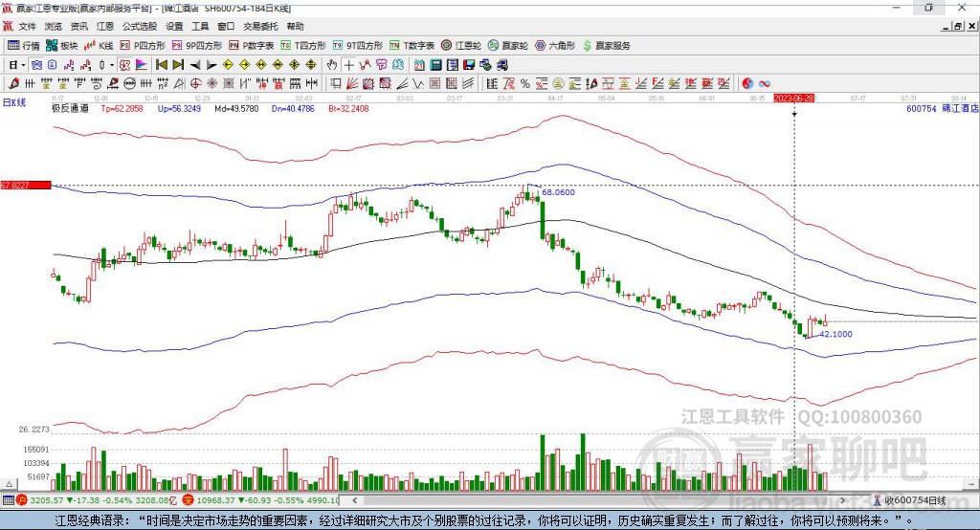Open the 工具 menu

coord(200,26)
